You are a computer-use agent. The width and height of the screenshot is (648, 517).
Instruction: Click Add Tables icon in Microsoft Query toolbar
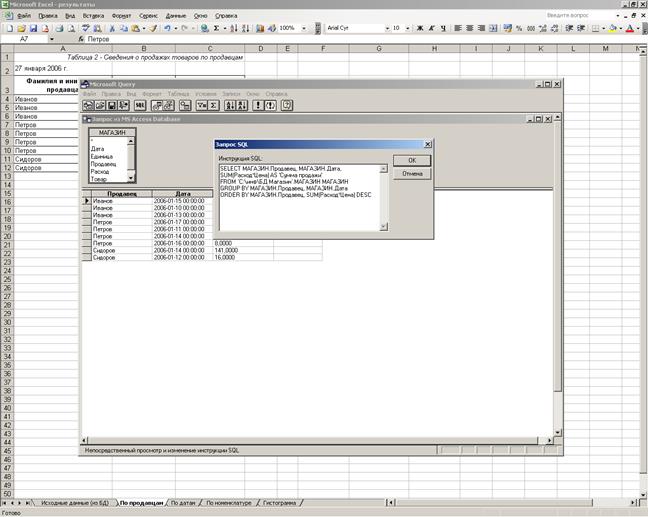coord(185,105)
